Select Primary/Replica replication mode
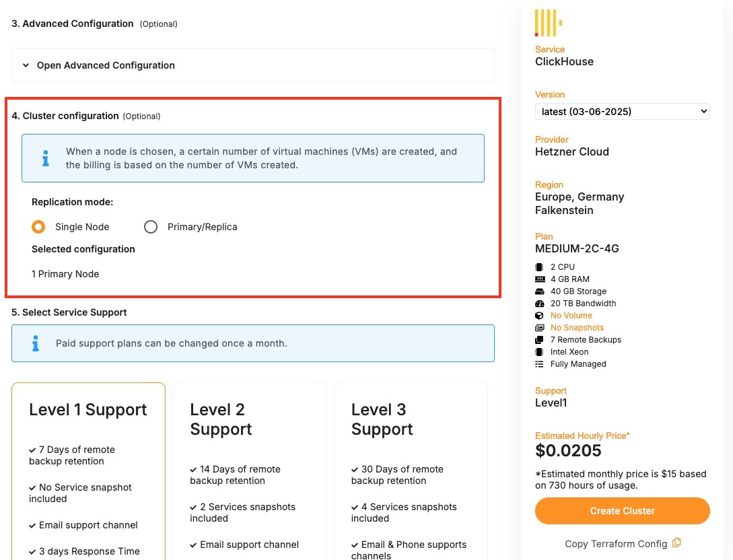 151,227
